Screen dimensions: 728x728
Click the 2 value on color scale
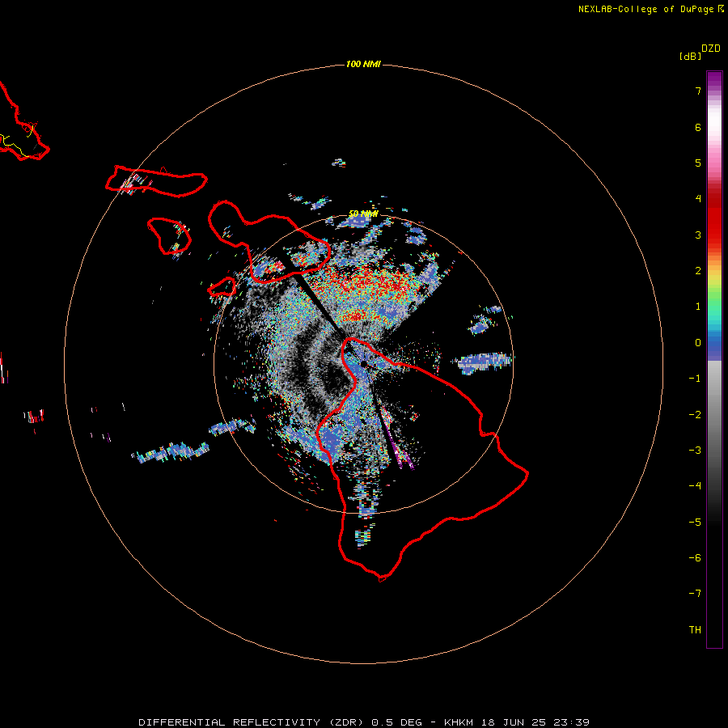698,271
